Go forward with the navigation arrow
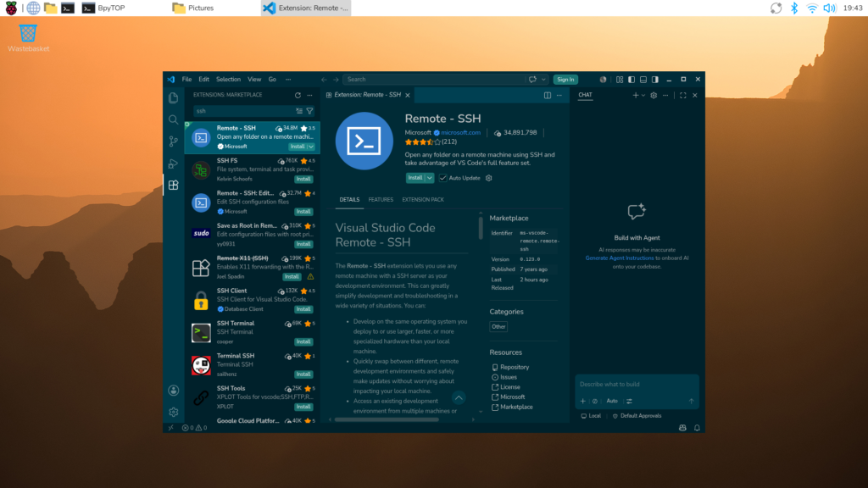This screenshot has width=868, height=488. pyautogui.click(x=336, y=80)
